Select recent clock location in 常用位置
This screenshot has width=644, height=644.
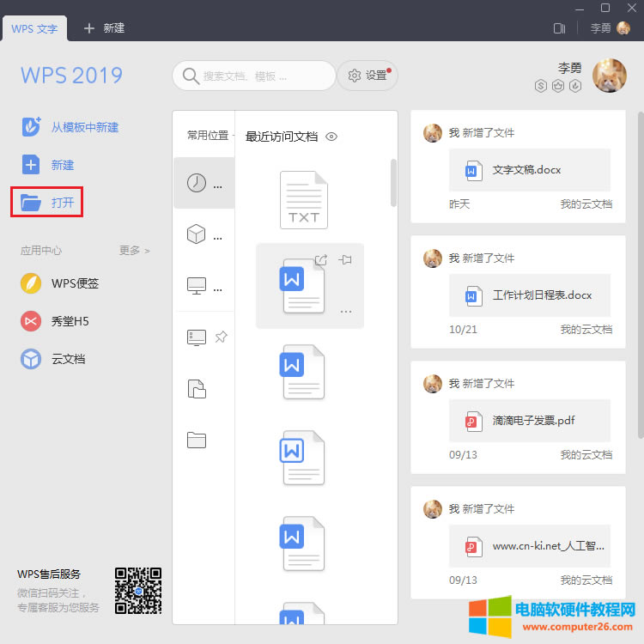pos(197,183)
